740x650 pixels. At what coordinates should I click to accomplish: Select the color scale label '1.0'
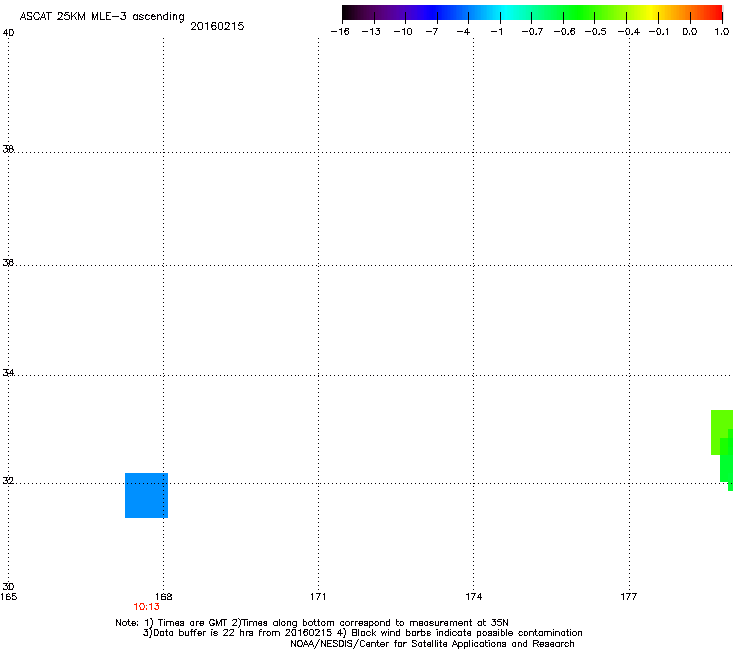[722, 32]
